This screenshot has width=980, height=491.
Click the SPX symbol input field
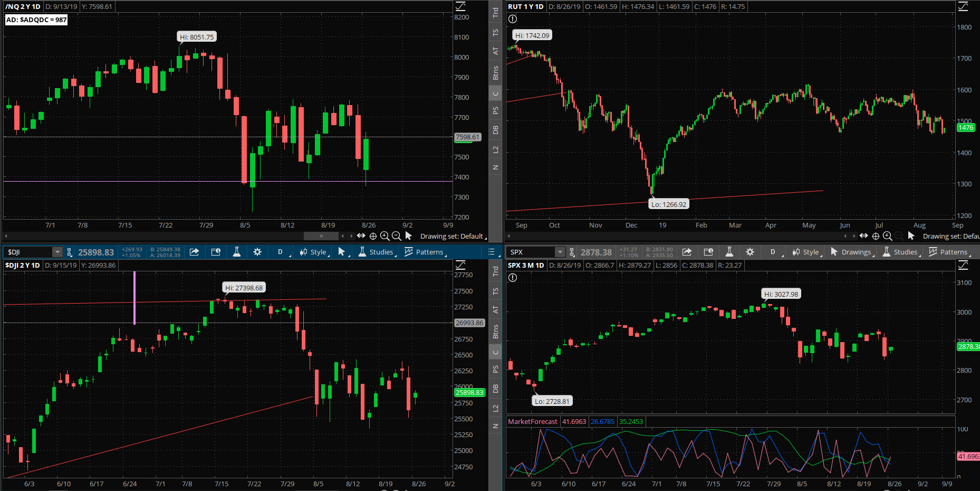(x=531, y=252)
